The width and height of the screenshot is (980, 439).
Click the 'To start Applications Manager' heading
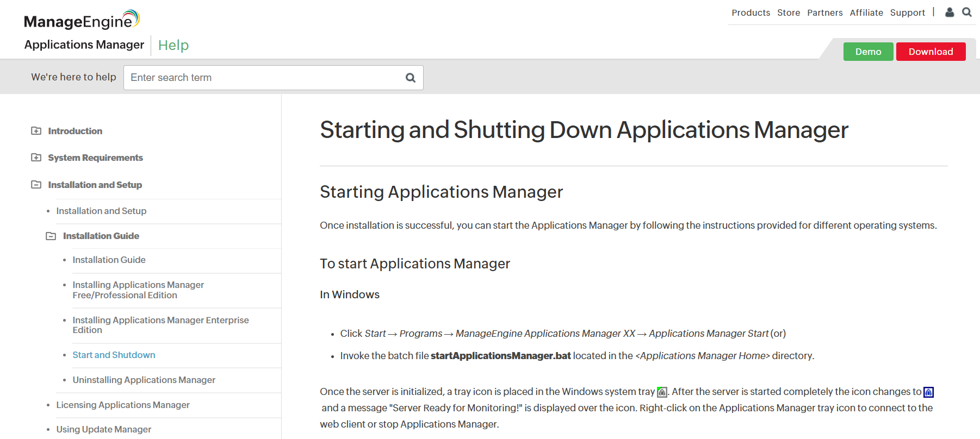[414, 264]
